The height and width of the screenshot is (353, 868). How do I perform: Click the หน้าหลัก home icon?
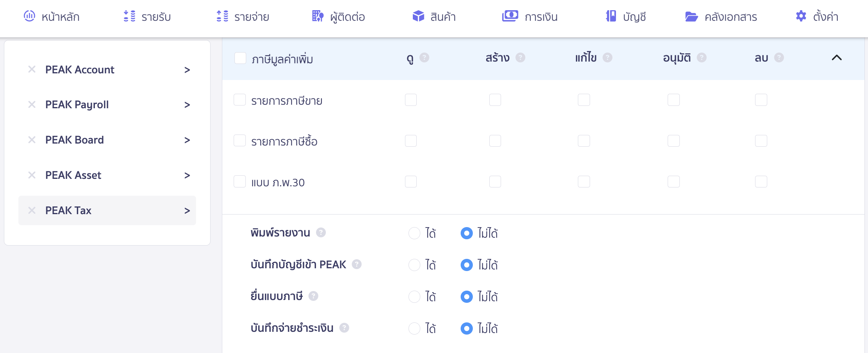pos(29,16)
